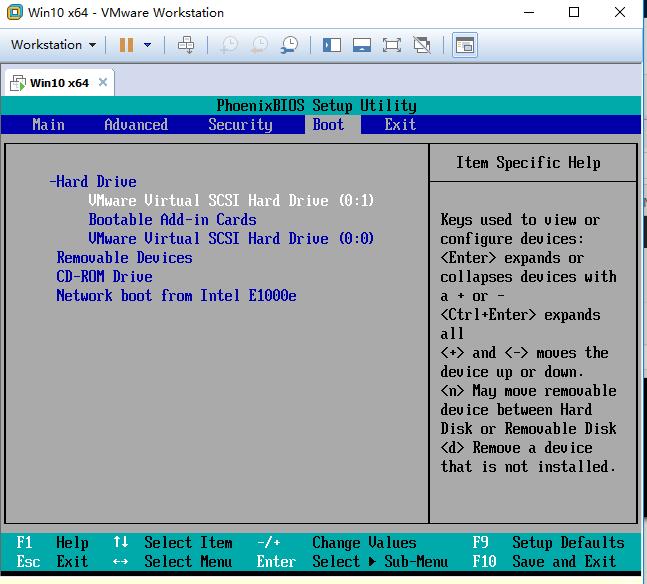Close the VMware Workstation window

click(620, 12)
